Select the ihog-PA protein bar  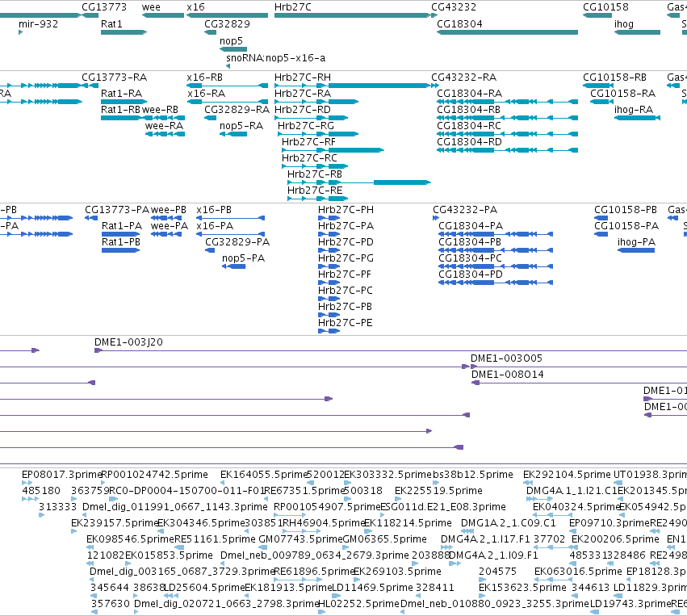pyautogui.click(x=636, y=250)
